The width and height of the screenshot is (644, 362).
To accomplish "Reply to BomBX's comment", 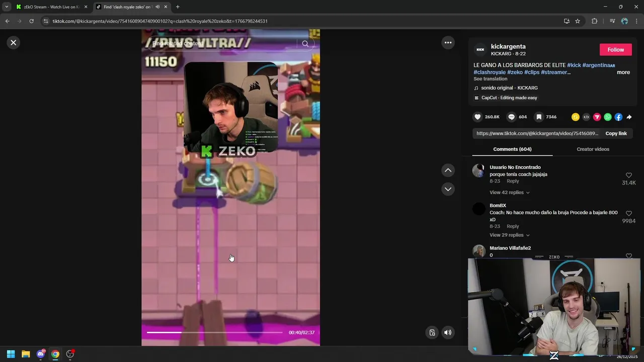I will 513,226.
